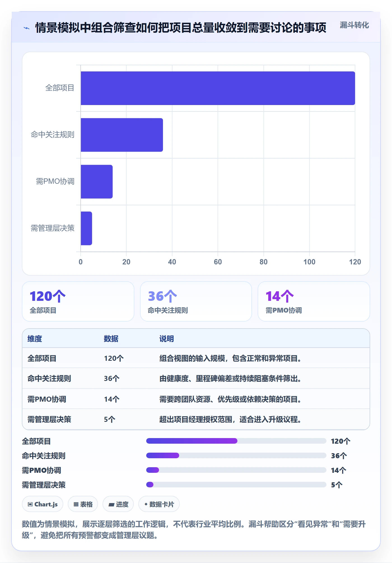Click the description 由健康度、里程碑偏差

click(230, 378)
